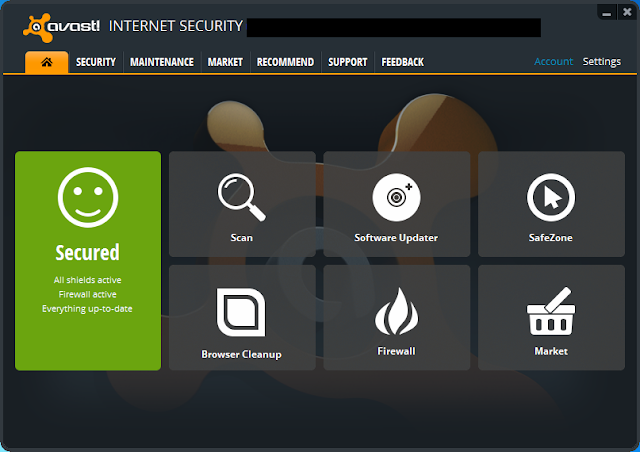Open the Market basket icon
Viewport: 640px width, 452px height.
551,311
